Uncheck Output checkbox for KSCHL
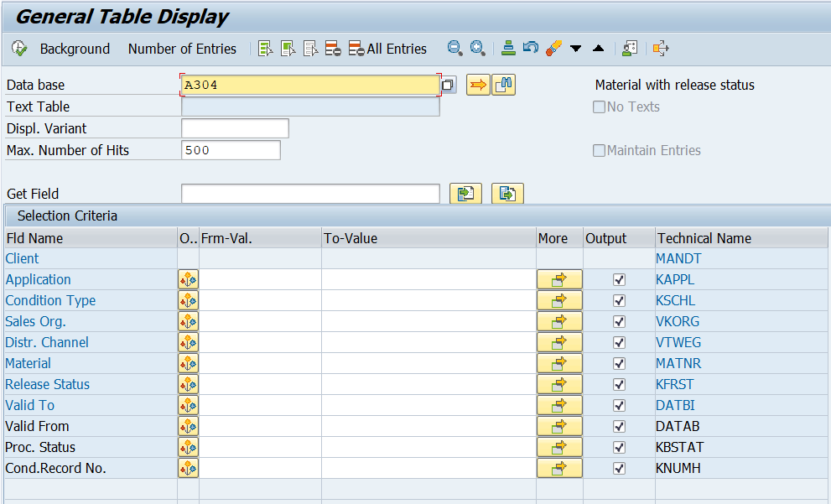Image resolution: width=831 pixels, height=504 pixels. click(x=619, y=300)
